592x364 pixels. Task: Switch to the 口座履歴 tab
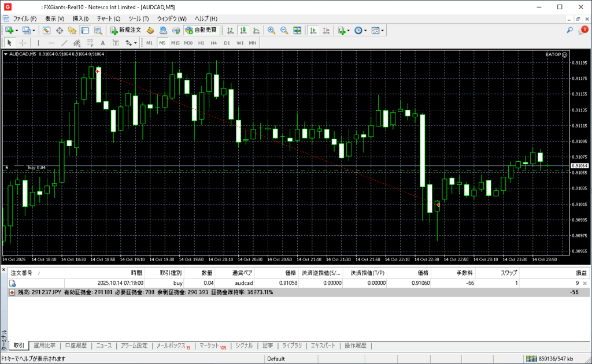coord(76,346)
